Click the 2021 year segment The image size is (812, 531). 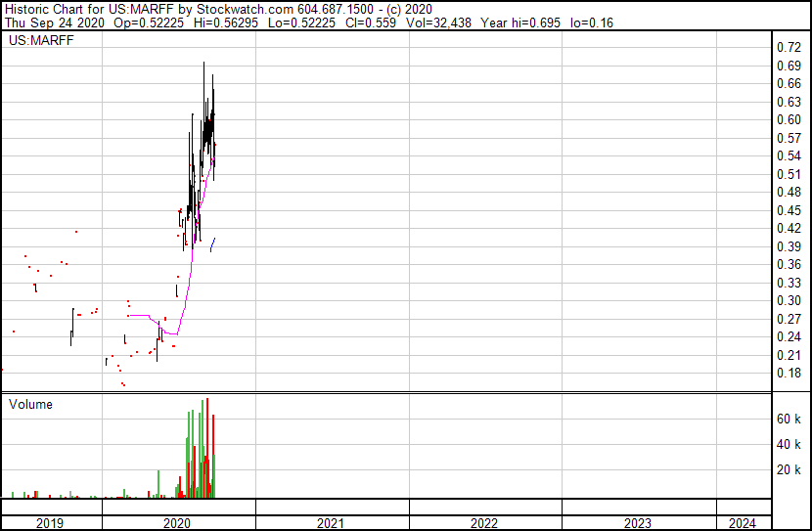pyautogui.click(x=332, y=523)
